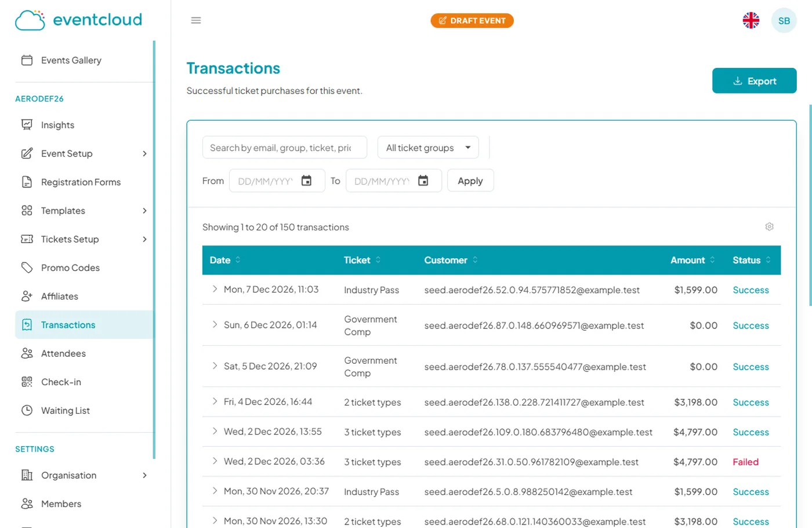Viewport: 812px width, 528px height.
Task: Apply the date range filter
Action: pos(470,180)
